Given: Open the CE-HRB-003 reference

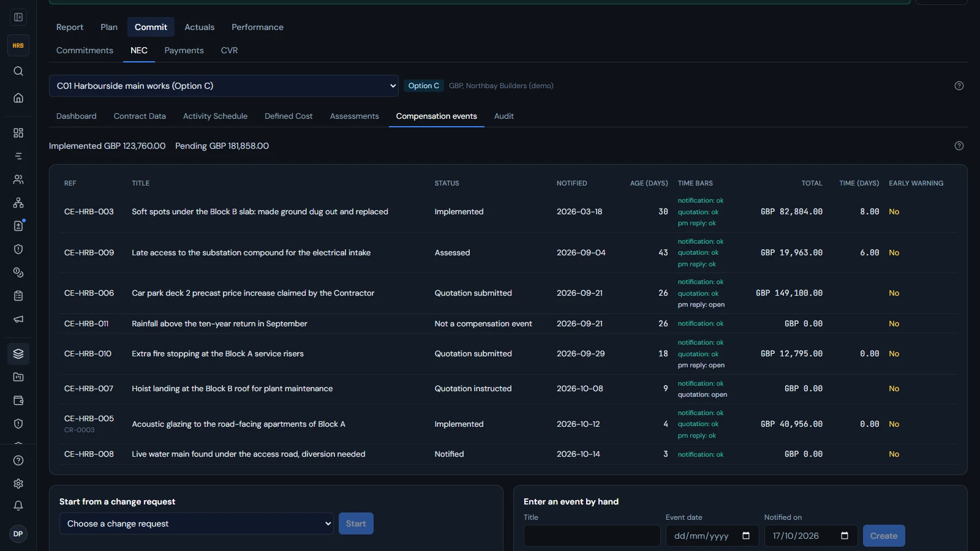Looking at the screenshot, I should click(x=89, y=212).
